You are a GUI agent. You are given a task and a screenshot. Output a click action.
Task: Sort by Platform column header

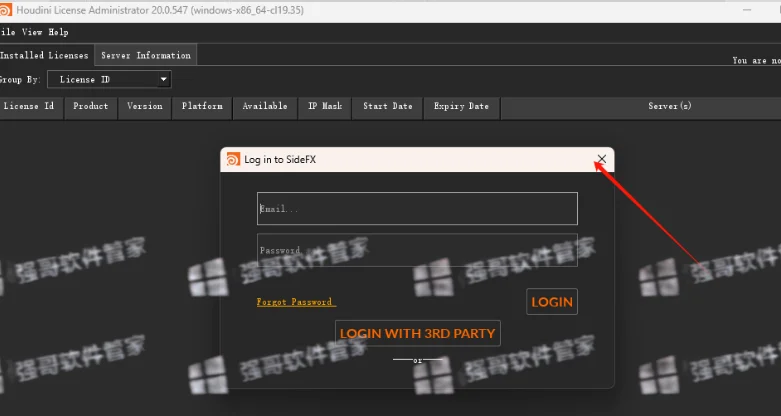coord(202,106)
